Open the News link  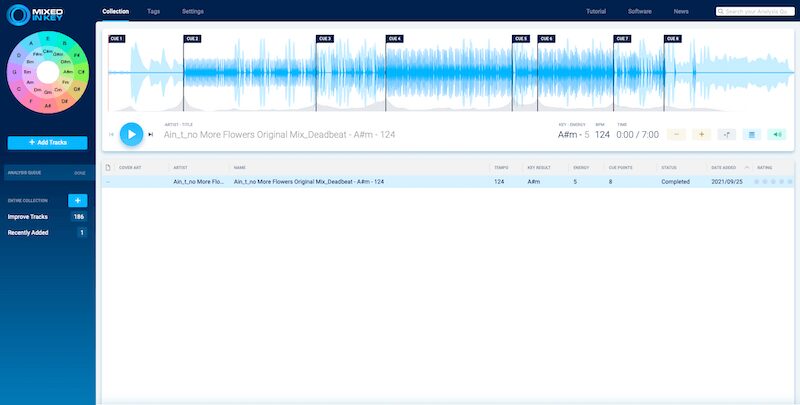click(x=681, y=11)
